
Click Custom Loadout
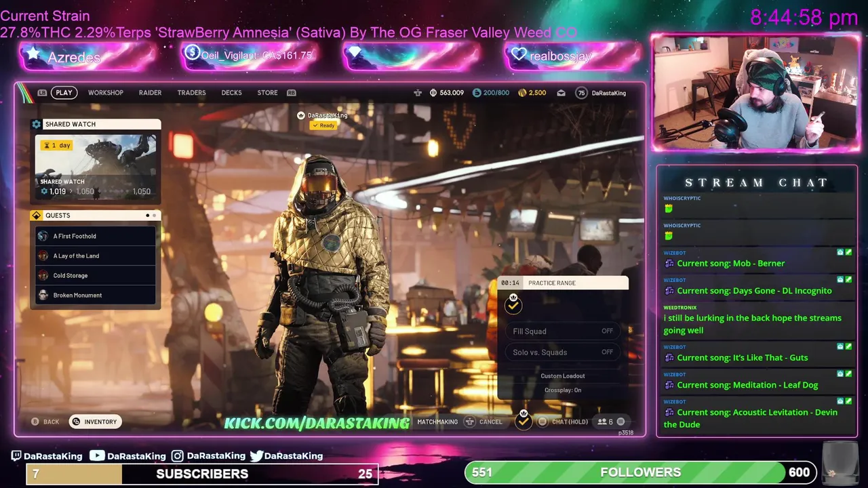(x=563, y=376)
